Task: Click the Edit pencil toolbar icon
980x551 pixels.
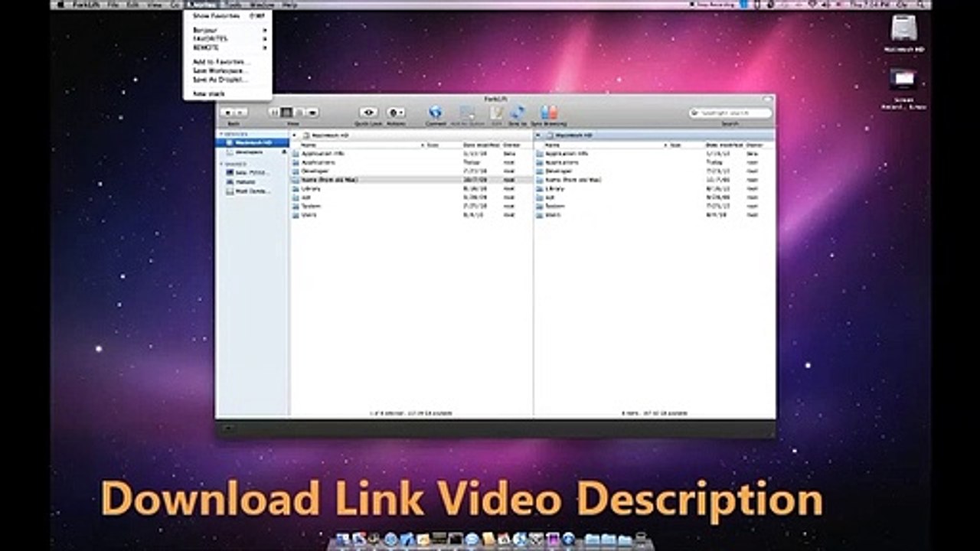Action: coord(496,112)
